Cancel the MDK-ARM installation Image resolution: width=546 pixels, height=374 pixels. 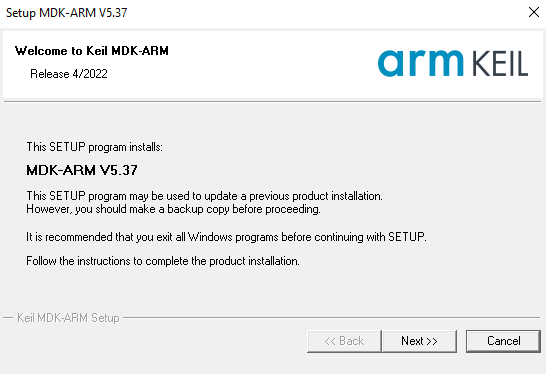pyautogui.click(x=504, y=341)
